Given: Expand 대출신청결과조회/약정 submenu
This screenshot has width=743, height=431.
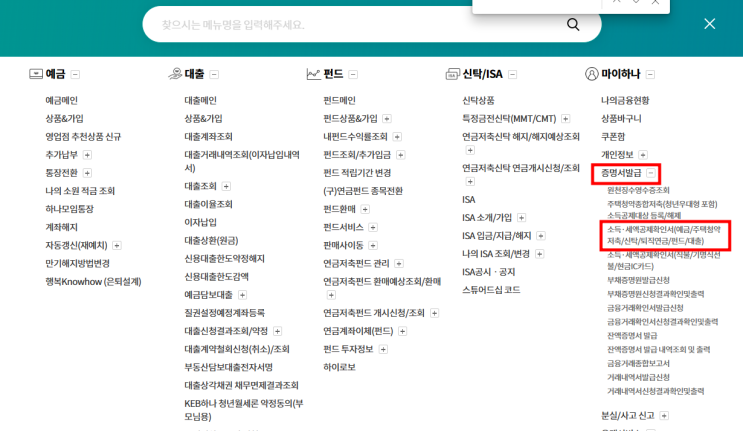Looking at the screenshot, I should point(277,331).
